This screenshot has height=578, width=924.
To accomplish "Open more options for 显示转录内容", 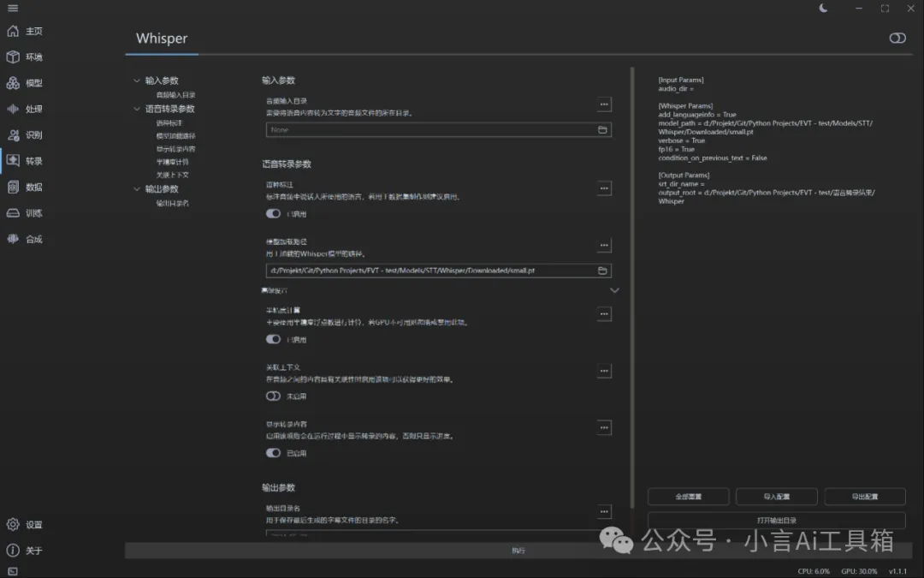I will click(x=604, y=427).
